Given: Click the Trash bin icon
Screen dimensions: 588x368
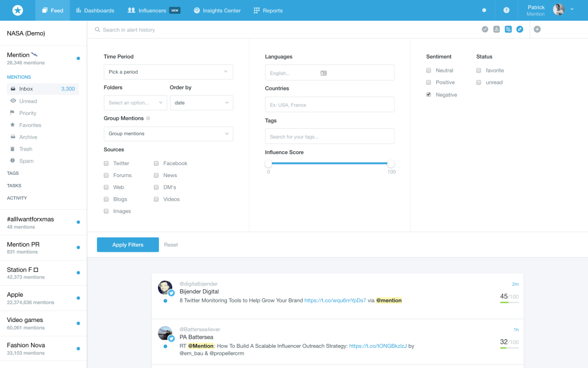Looking at the screenshot, I should (13, 149).
